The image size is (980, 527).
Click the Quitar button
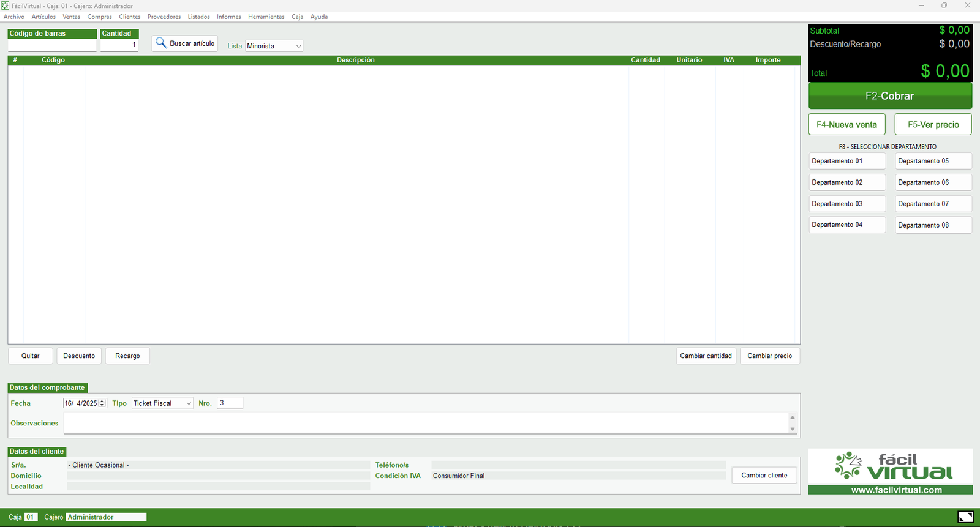[31, 356]
